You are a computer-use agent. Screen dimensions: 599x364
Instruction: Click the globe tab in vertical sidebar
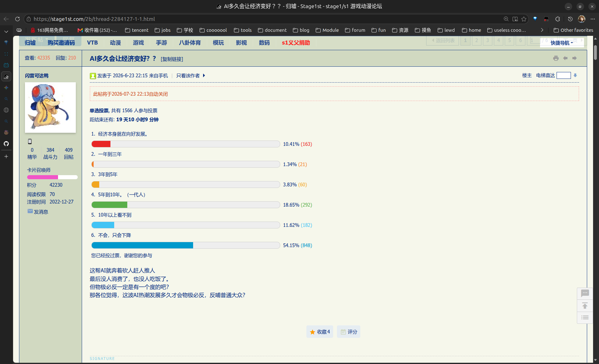tap(6, 110)
